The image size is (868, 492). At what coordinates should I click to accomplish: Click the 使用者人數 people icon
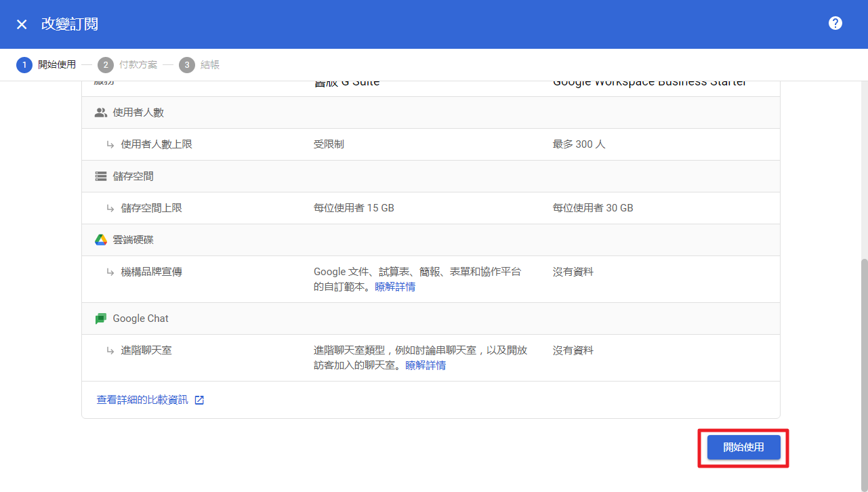tap(101, 112)
